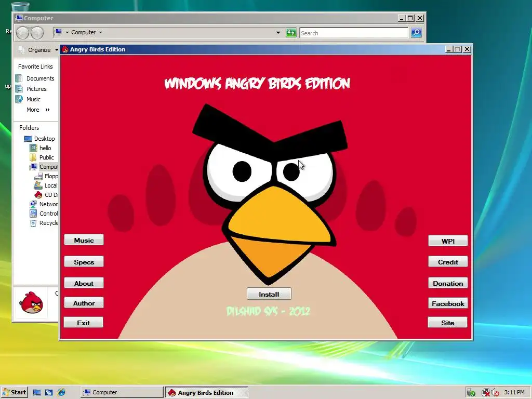
Task: Click the About button
Action: point(84,283)
